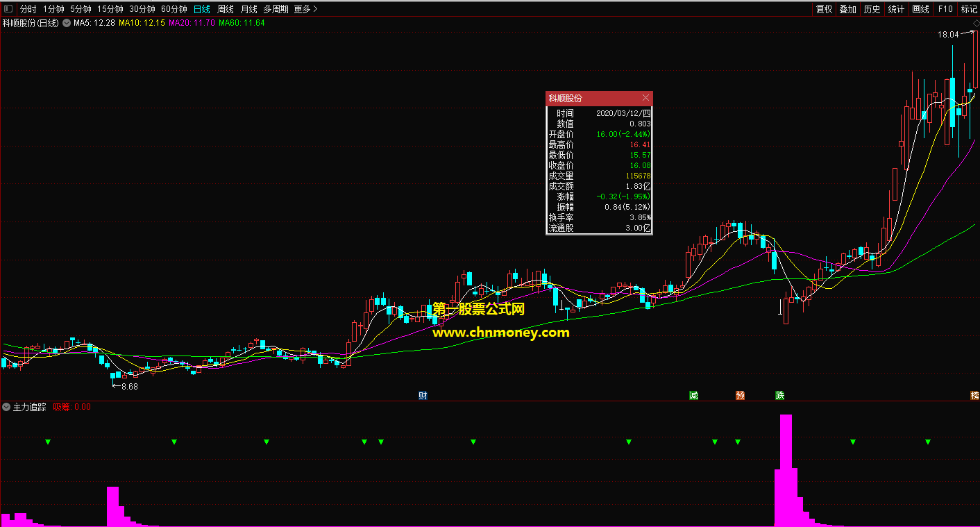The height and width of the screenshot is (527, 980).
Task: Click the 成交量 value 115678
Action: 638,176
